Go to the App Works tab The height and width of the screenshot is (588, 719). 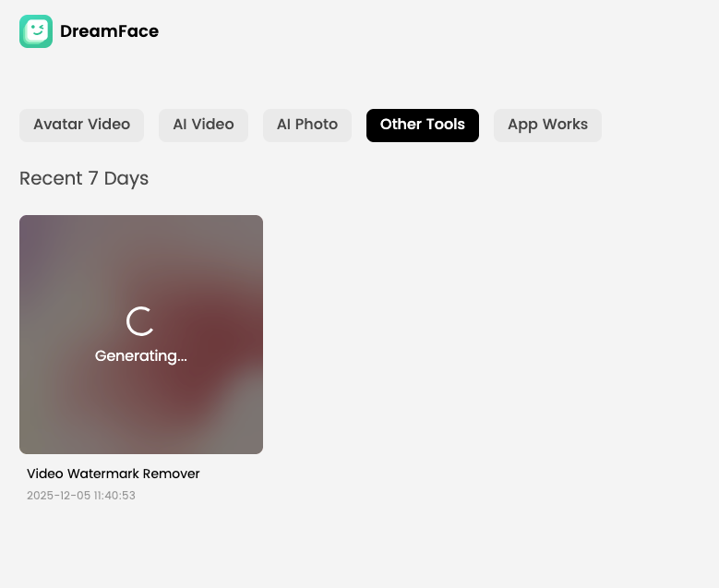click(547, 125)
